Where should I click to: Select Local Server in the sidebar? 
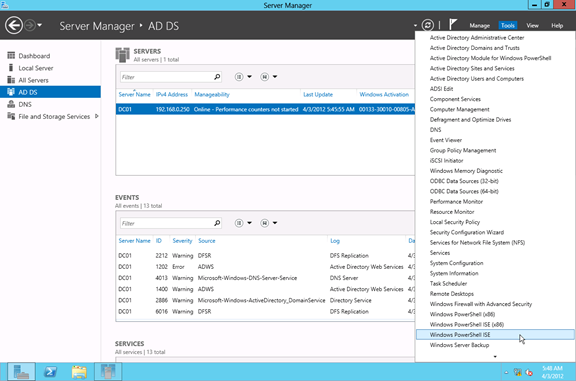(50, 68)
